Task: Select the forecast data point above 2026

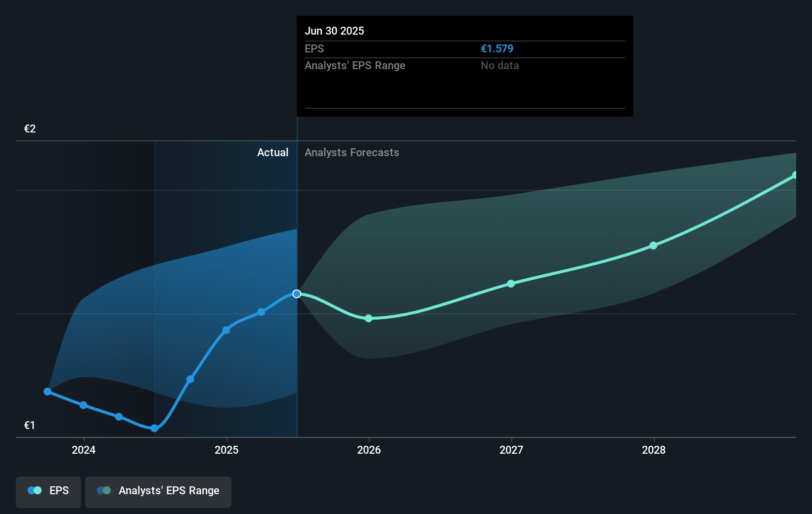Action: point(368,318)
